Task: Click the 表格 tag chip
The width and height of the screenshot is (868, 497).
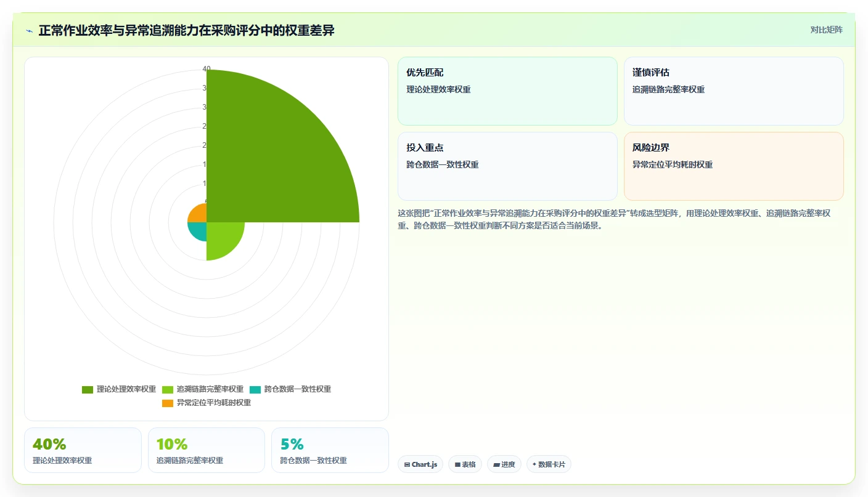Action: pos(465,464)
